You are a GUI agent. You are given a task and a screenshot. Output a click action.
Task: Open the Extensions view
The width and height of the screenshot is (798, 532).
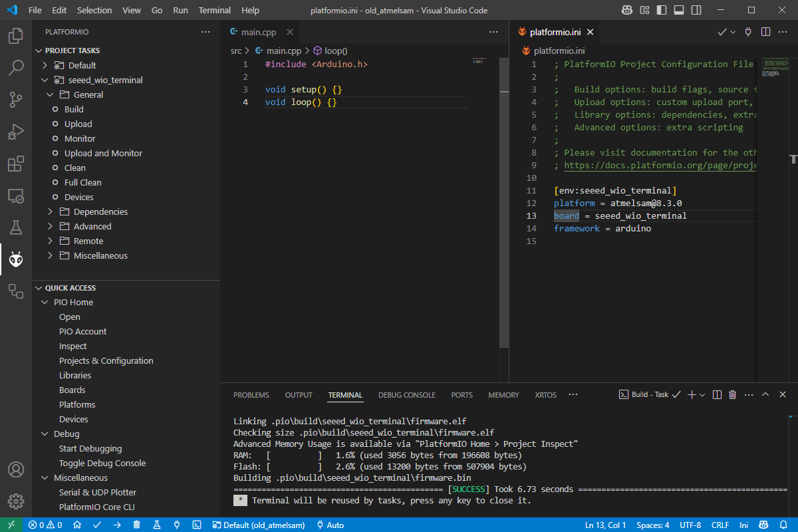click(x=16, y=164)
